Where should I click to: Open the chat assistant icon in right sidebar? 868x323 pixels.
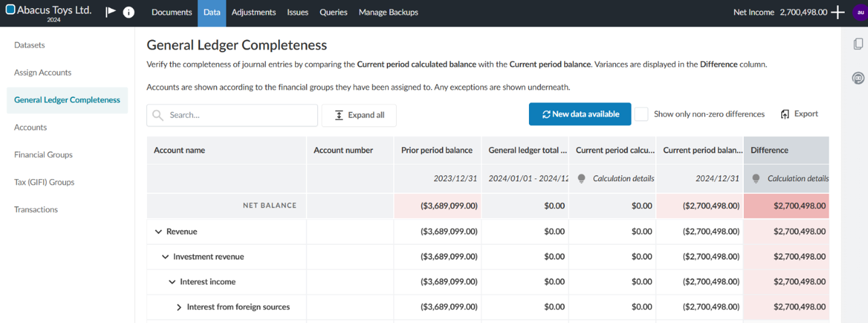tap(858, 78)
